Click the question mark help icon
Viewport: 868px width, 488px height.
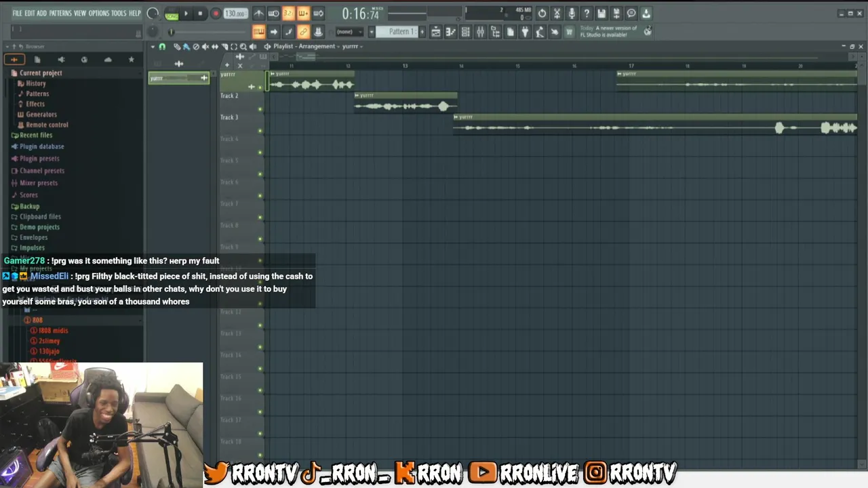pos(587,14)
